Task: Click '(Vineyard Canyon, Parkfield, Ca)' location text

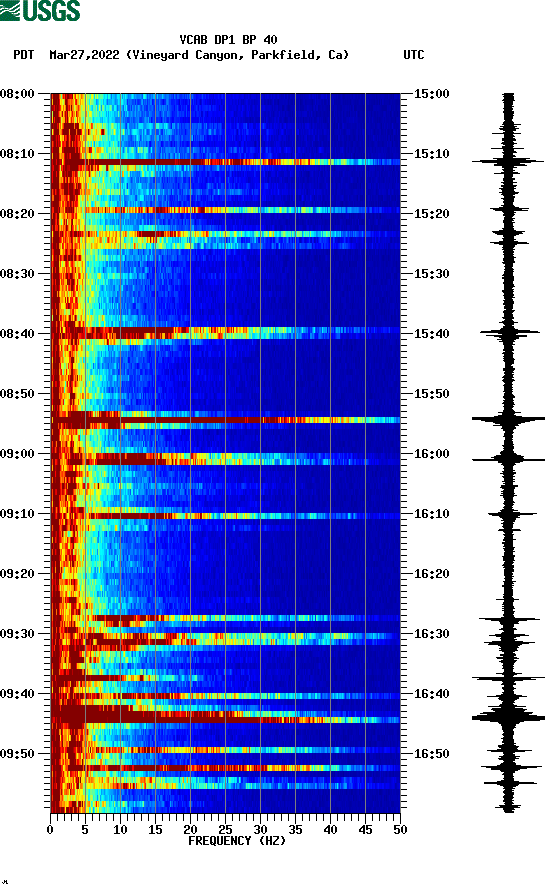Action: coord(238,55)
